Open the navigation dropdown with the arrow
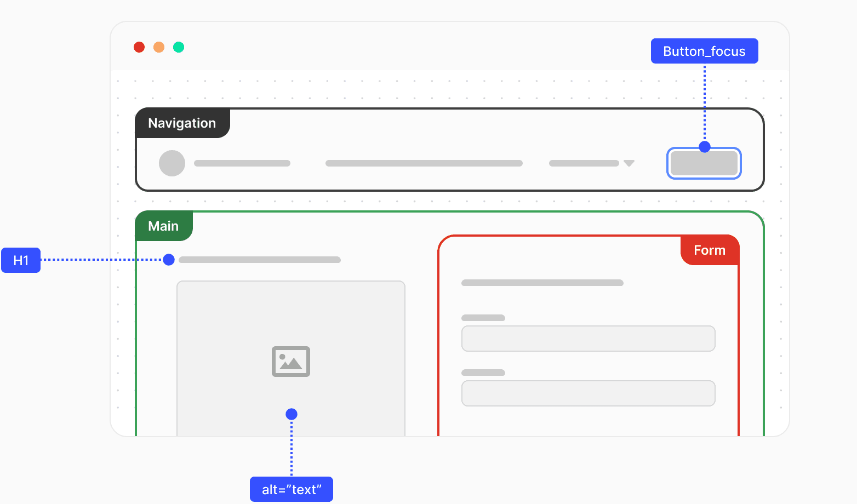Viewport: 857px width, 504px height. click(629, 163)
